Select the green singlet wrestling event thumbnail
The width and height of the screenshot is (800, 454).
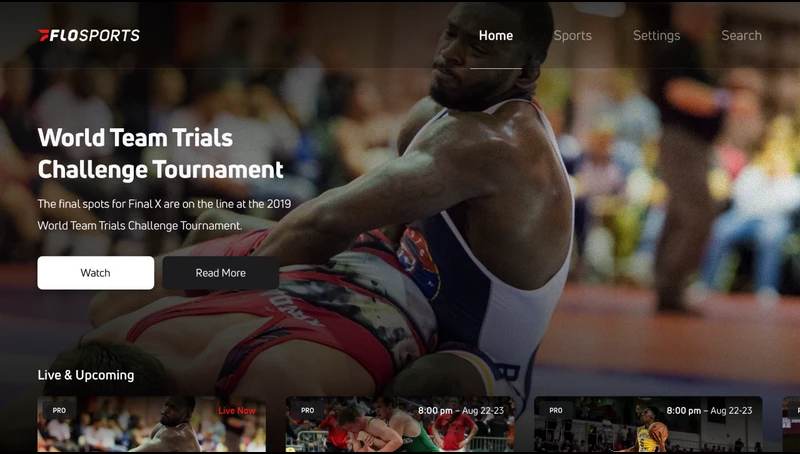tap(400, 424)
